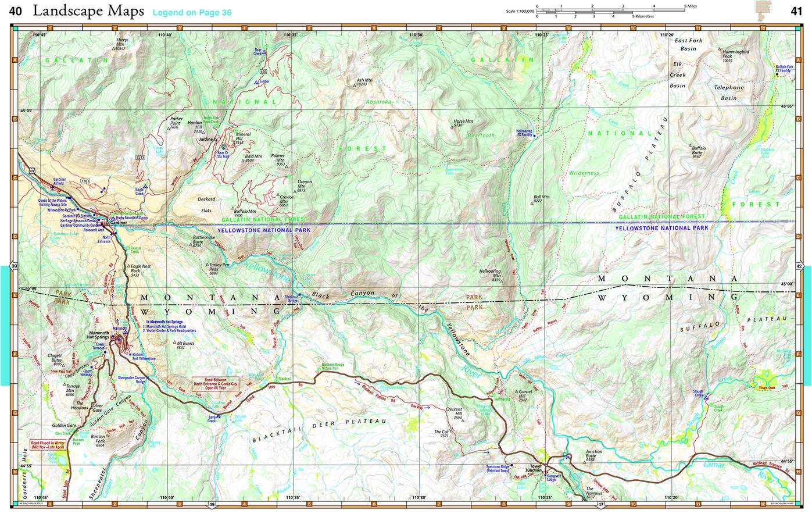Screen dimensions: 812x517
Task: Select the Jardine town label
Action: pos(206,140)
